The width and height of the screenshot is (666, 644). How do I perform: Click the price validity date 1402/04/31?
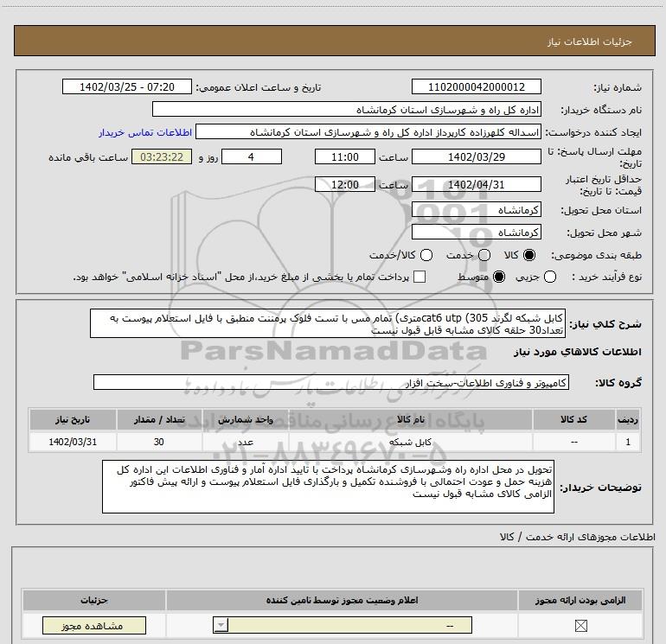476,185
